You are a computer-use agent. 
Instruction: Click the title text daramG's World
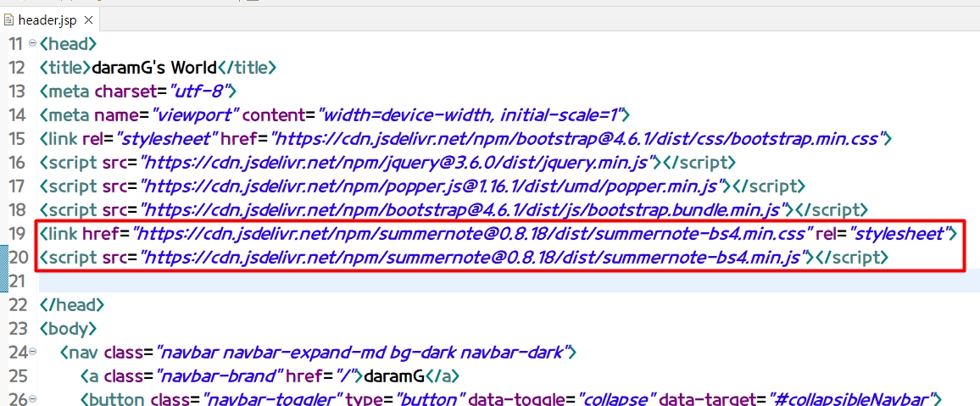[x=153, y=68]
